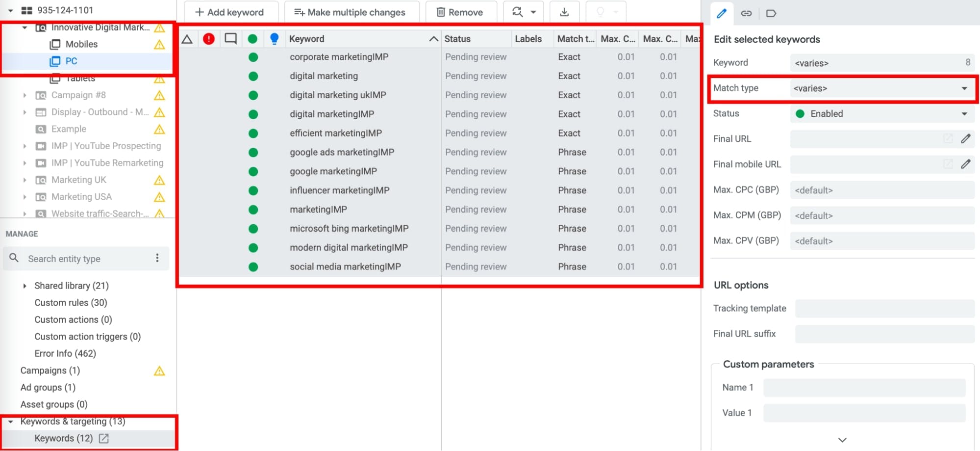Switch to the labels tab in edit panel
This screenshot has width=980, height=451.
coord(771,13)
